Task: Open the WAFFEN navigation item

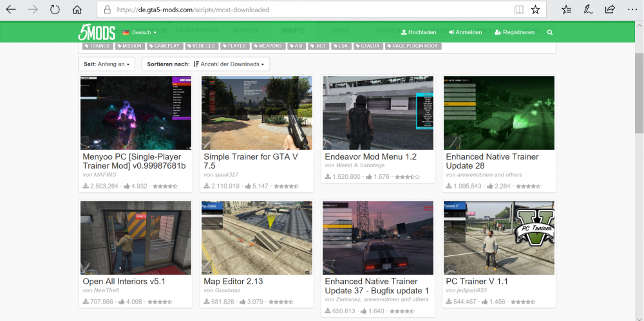Action: click(x=245, y=31)
